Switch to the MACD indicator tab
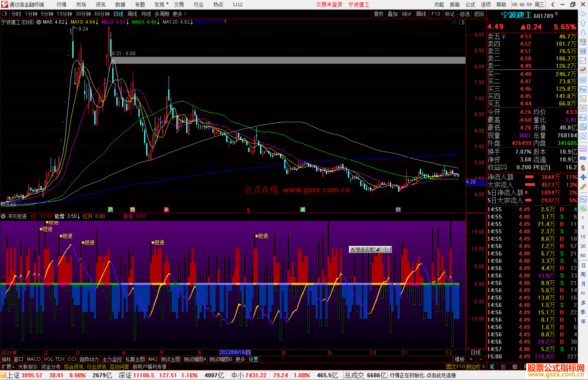This screenshot has width=588, height=380. point(34,359)
